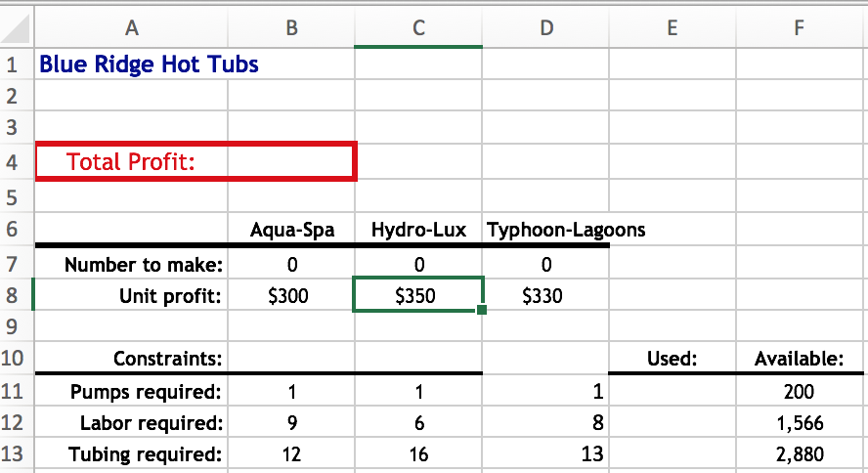Select Aqua-Spa pumps required cell
The width and height of the screenshot is (868, 473).
click(291, 392)
